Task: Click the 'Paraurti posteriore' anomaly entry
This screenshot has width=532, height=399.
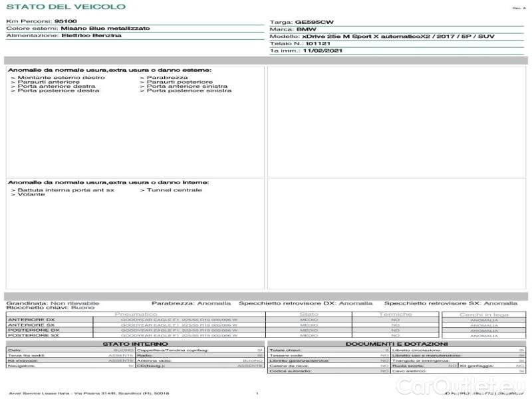Action: coord(180,82)
